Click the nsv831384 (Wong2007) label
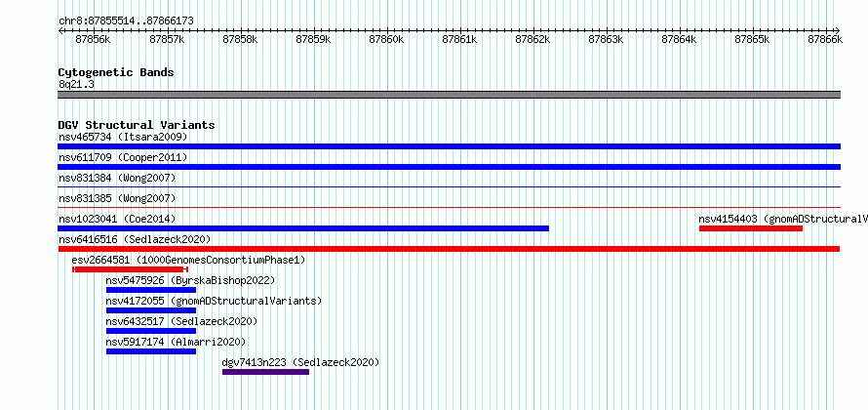This screenshot has height=410, width=868. point(117,178)
